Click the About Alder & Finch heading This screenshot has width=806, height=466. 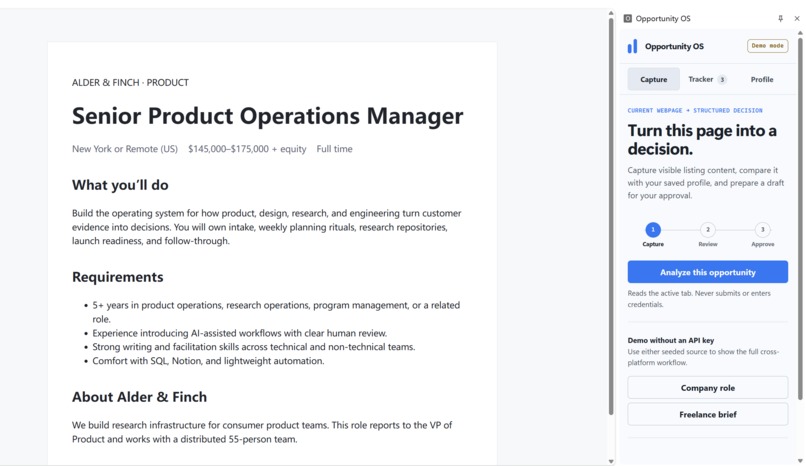(139, 397)
